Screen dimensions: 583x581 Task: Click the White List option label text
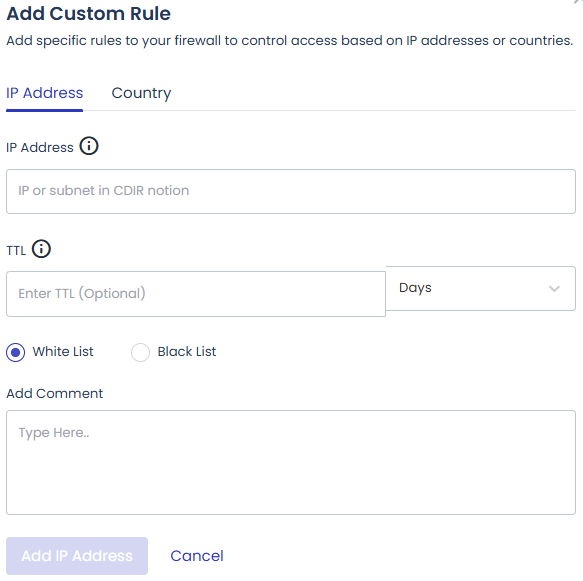point(63,351)
